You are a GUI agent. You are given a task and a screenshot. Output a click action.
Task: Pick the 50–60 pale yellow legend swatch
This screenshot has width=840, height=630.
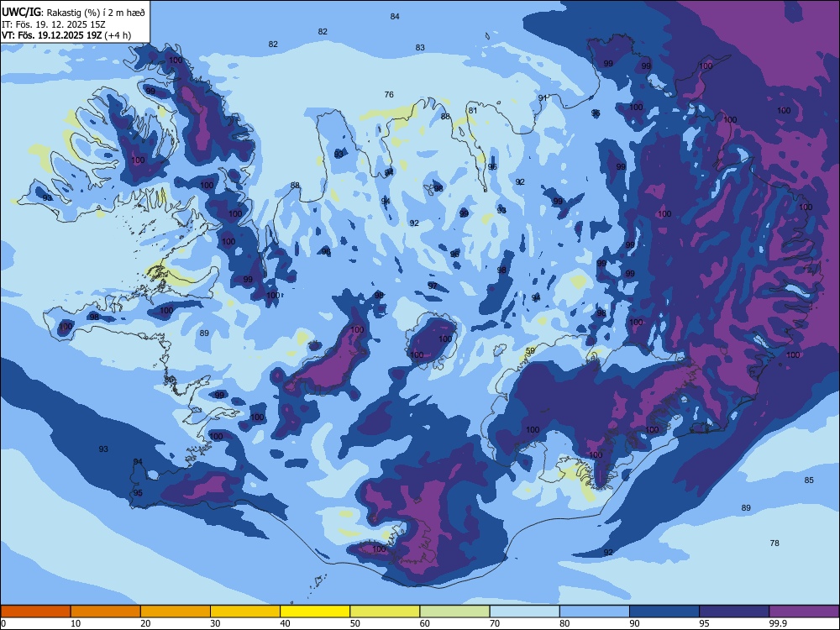[385, 612]
